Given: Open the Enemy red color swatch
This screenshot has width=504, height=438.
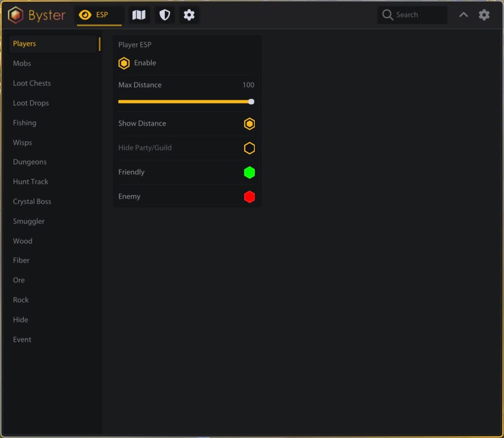Looking at the screenshot, I should pos(249,197).
